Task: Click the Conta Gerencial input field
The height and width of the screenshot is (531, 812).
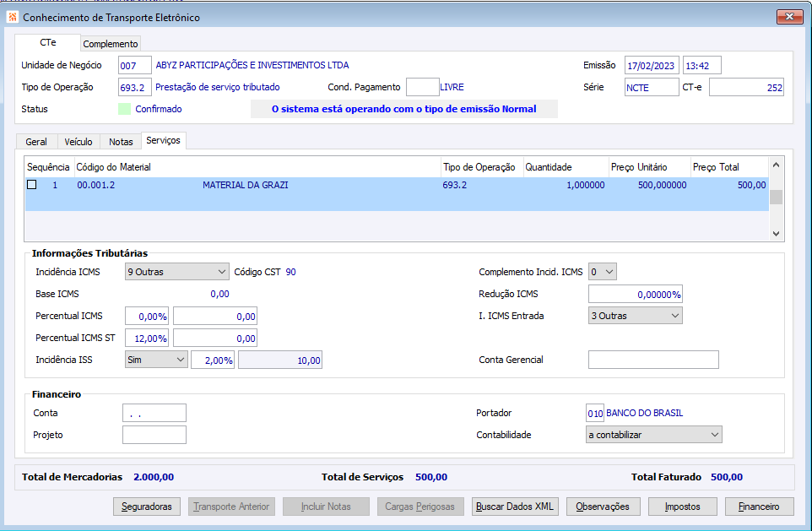Action: [x=652, y=360]
